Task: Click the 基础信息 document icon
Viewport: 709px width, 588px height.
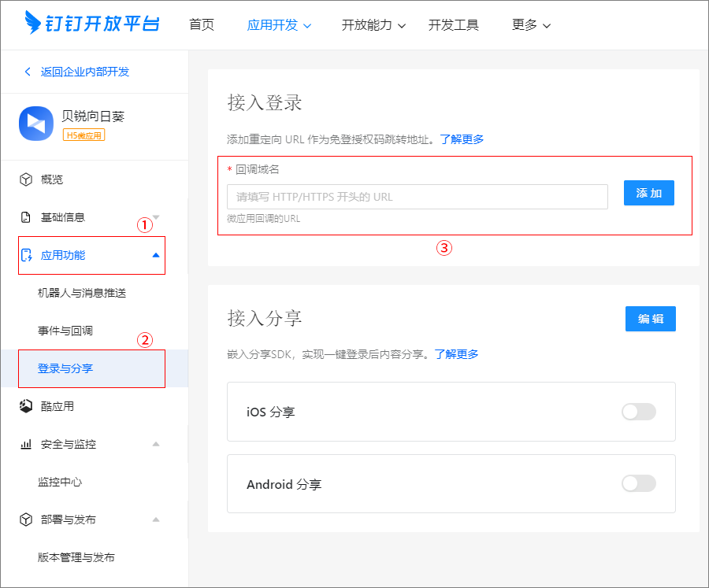Action: pyautogui.click(x=26, y=217)
